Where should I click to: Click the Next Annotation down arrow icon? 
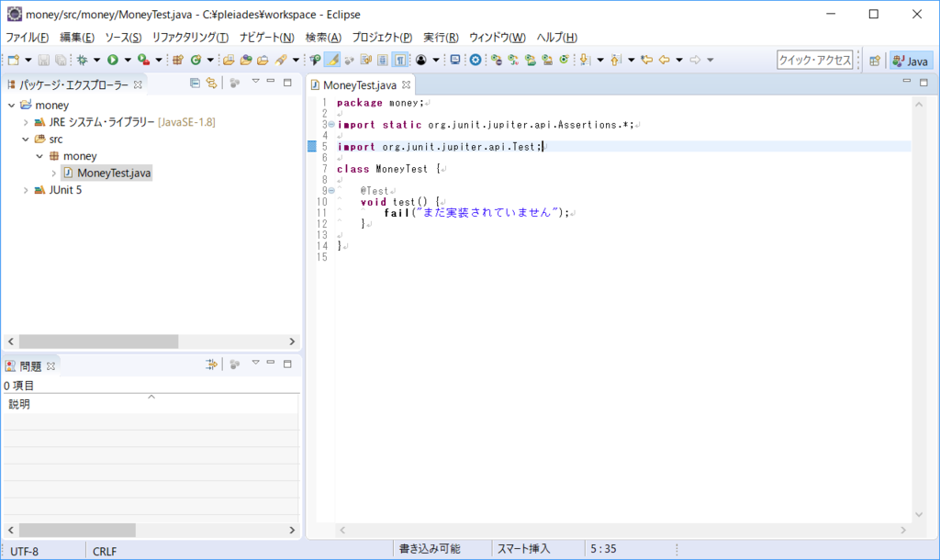point(585,60)
